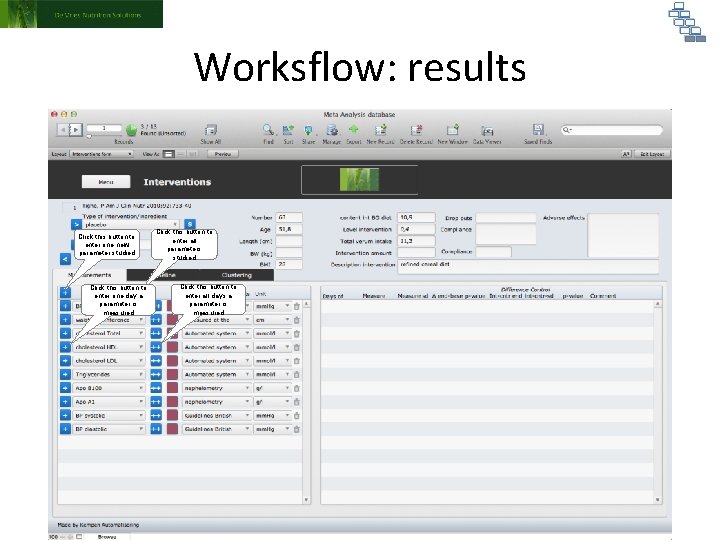720x540 pixels.
Task: Open the Data Viewer icon
Action: click(487, 131)
